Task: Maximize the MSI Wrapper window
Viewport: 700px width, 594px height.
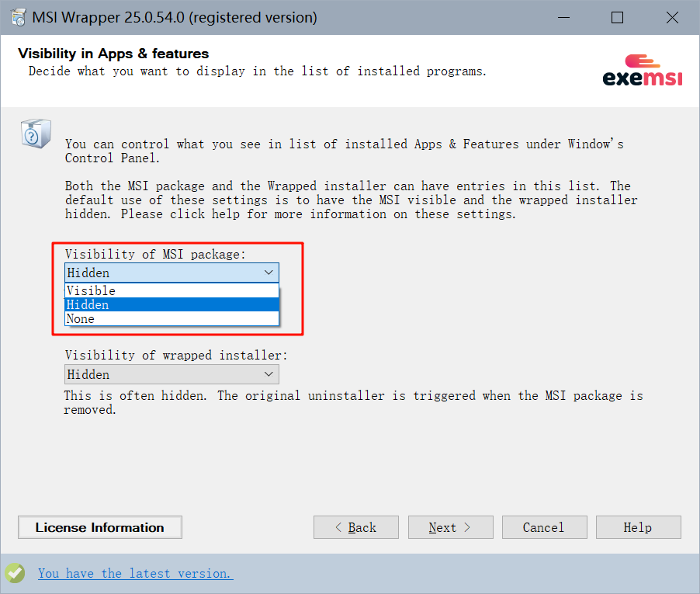Action: click(617, 17)
